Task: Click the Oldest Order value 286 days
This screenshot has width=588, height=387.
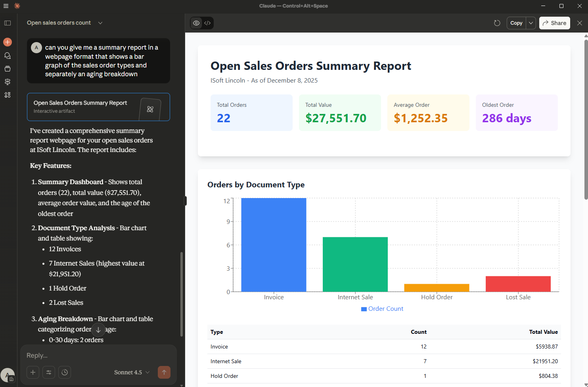Action: [507, 118]
